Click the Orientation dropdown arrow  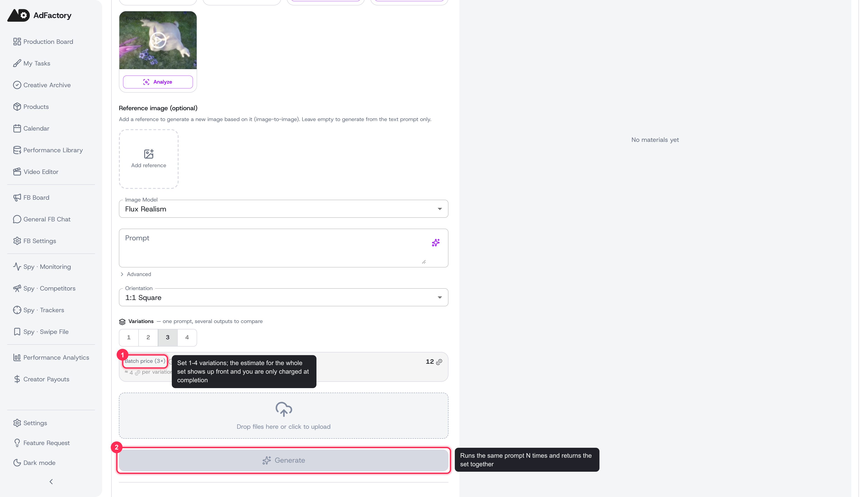pyautogui.click(x=440, y=298)
